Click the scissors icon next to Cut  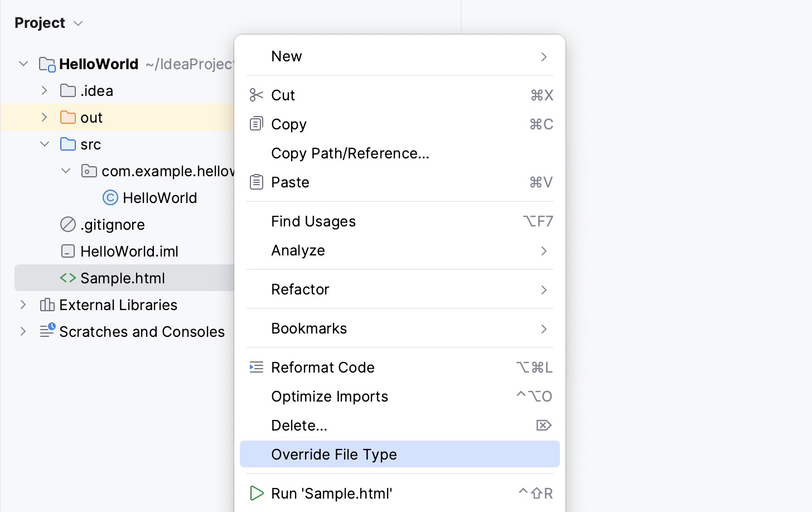point(256,95)
